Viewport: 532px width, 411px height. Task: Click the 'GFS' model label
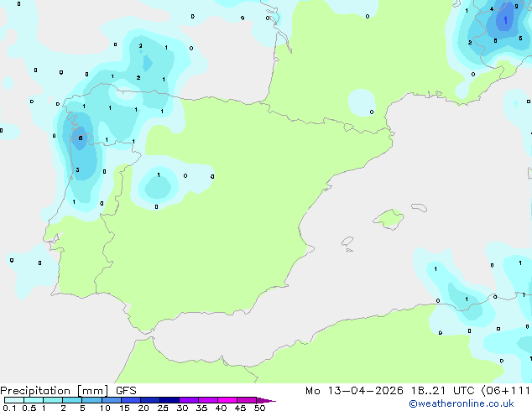126,391
